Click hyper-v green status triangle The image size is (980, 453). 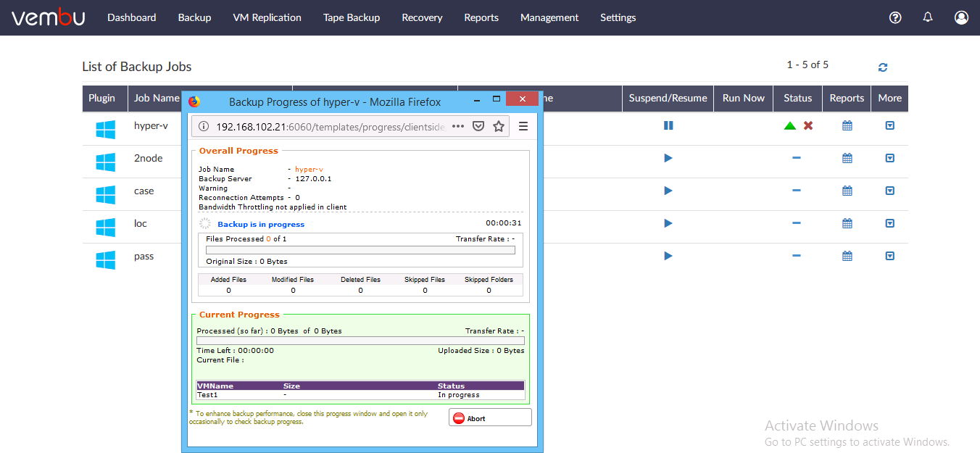point(790,125)
